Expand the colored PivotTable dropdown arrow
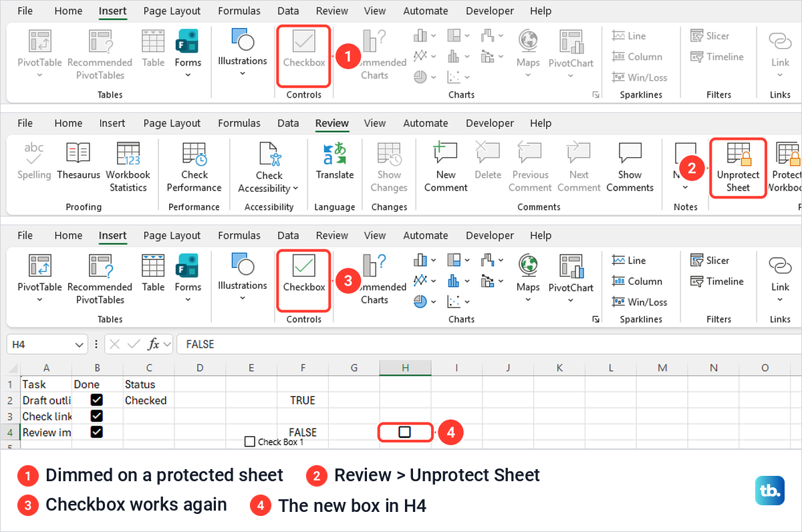 point(39,300)
